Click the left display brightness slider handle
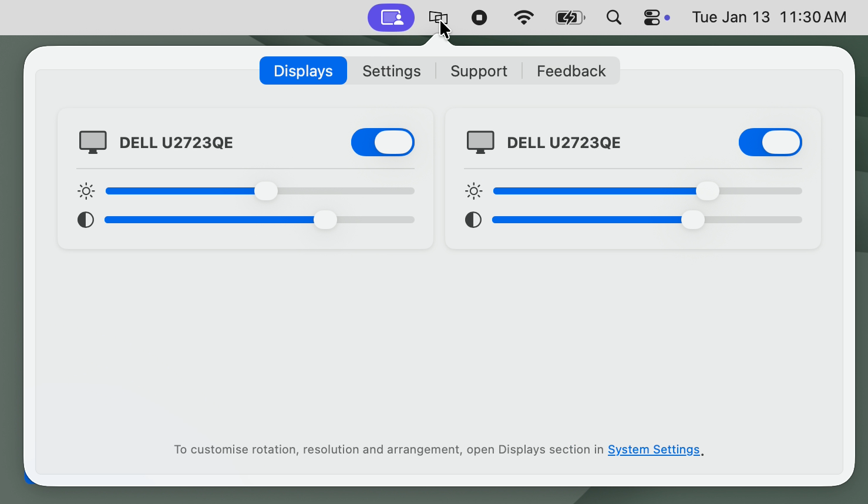This screenshot has width=868, height=504. point(265,191)
